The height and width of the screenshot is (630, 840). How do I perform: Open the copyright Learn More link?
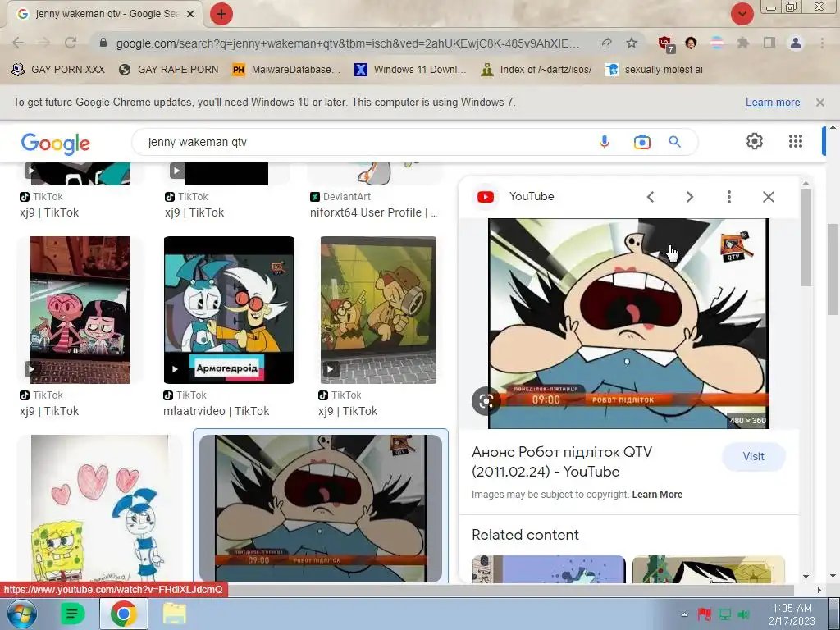click(657, 495)
